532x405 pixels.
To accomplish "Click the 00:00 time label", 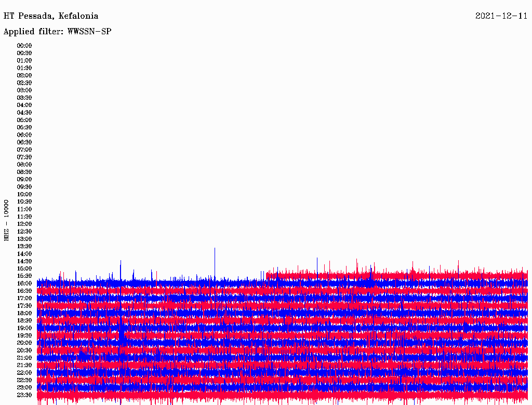I will (x=24, y=46).
